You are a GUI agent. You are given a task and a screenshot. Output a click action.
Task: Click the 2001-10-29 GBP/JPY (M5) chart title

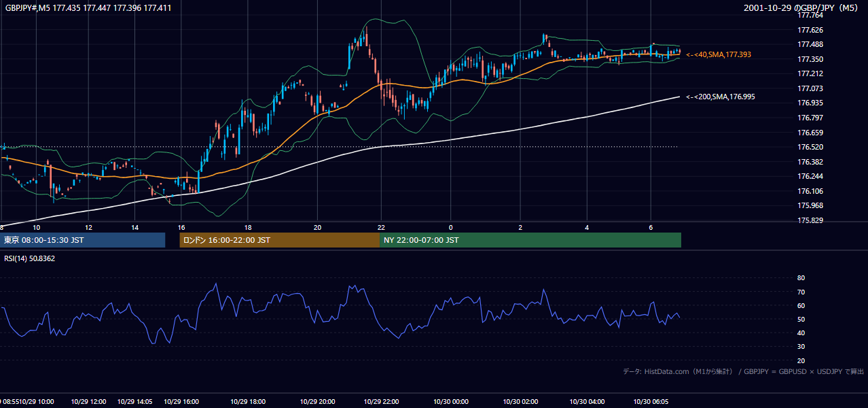point(801,7)
